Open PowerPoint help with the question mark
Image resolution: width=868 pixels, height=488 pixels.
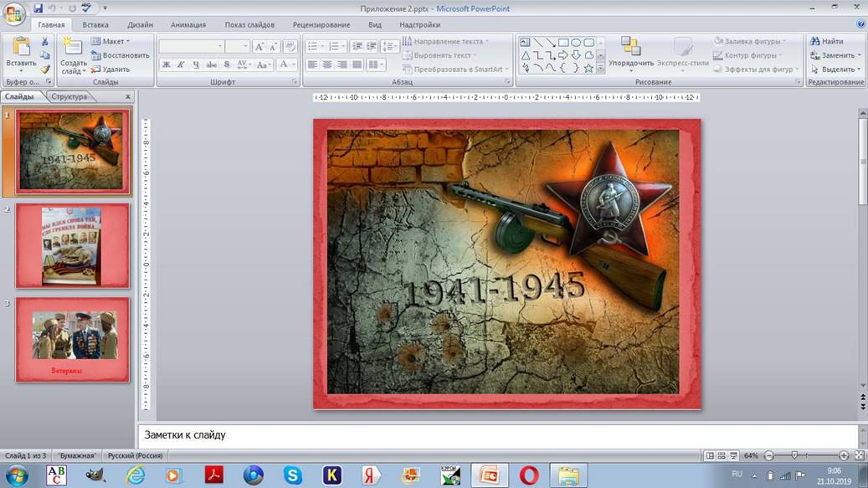[x=860, y=23]
